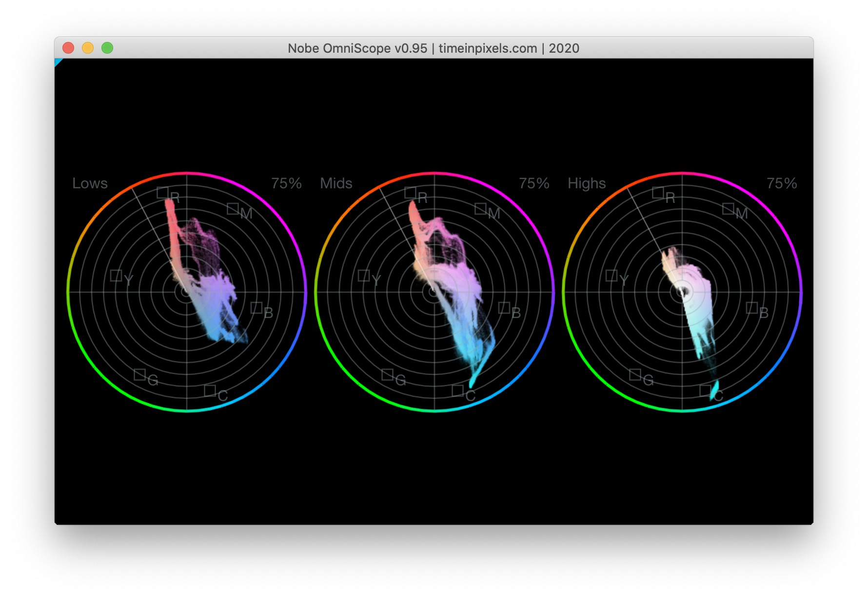Close the Nobe OmniScope window
Screen dimensions: 868x597
(68, 48)
